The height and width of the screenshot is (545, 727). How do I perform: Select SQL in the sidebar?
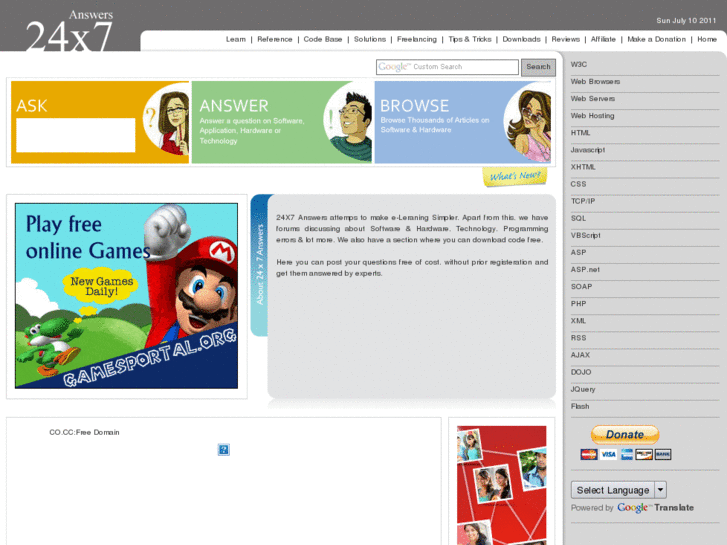(578, 218)
